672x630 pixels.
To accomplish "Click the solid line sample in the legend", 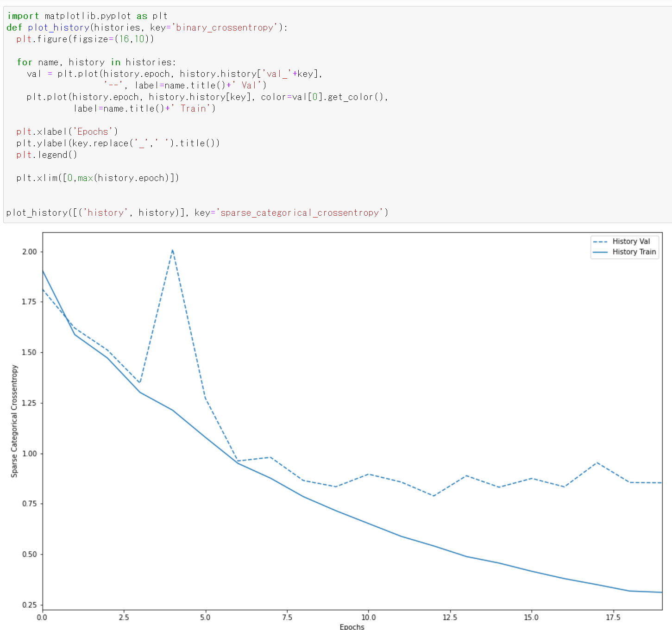I will point(601,252).
